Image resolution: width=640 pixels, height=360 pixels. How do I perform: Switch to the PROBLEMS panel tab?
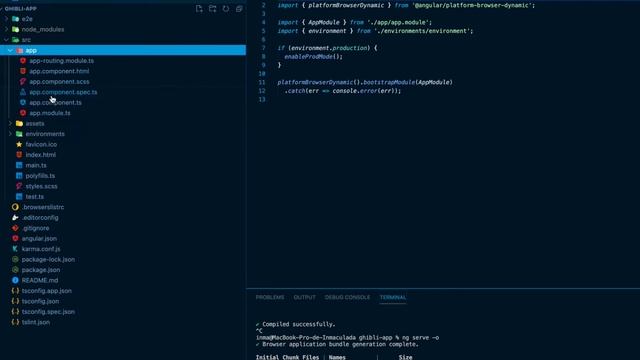click(x=270, y=297)
